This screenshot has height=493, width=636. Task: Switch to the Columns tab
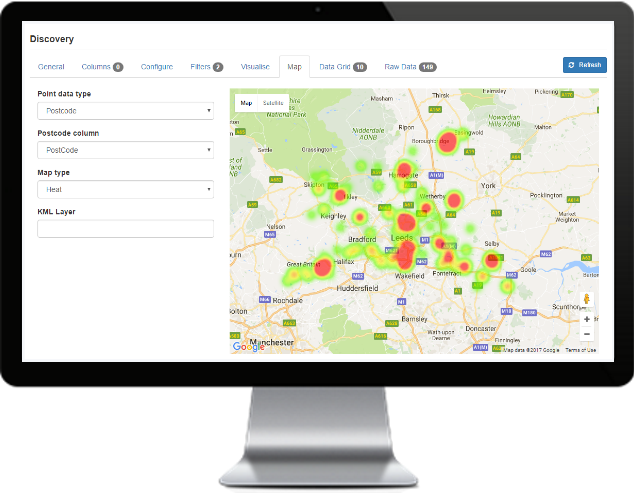(102, 67)
